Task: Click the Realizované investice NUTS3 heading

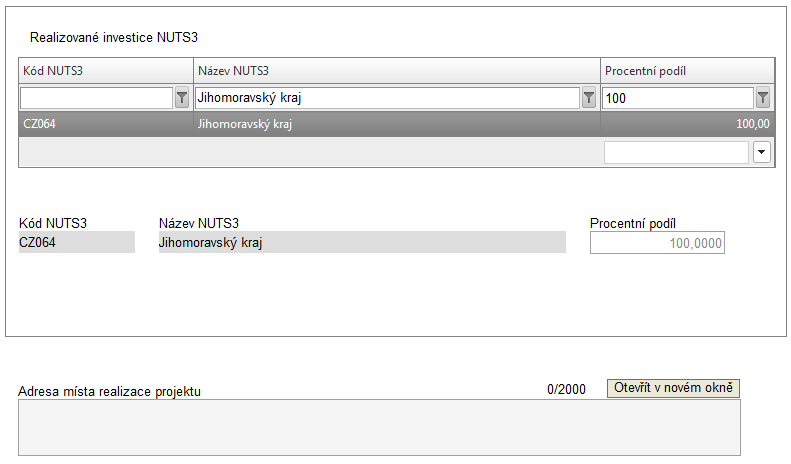Action: [114, 37]
